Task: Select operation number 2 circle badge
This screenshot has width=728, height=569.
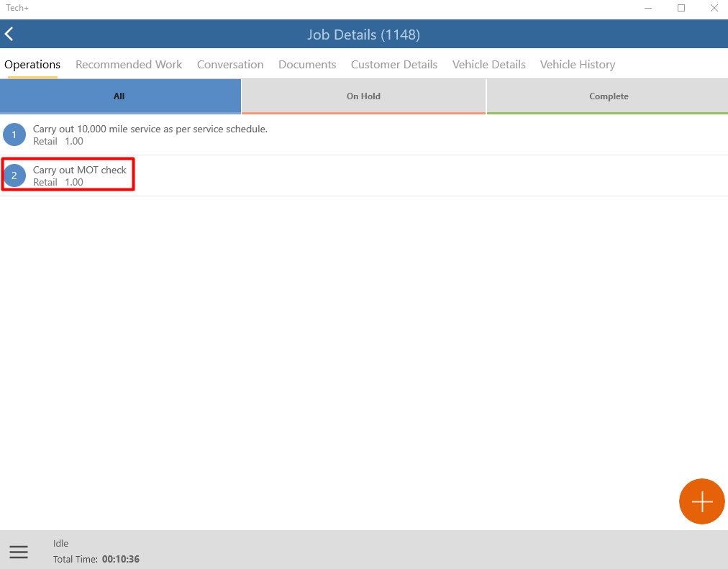Action: point(14,176)
